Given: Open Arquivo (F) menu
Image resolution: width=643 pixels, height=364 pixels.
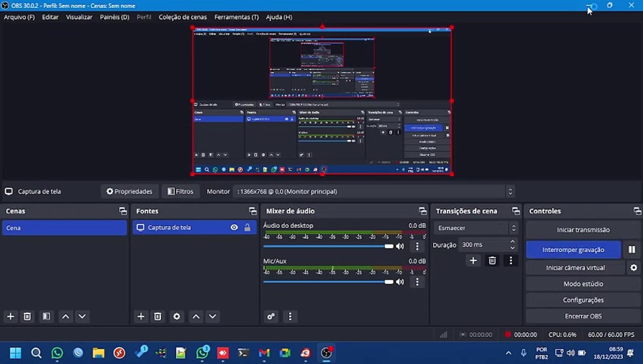Looking at the screenshot, I should tap(19, 17).
